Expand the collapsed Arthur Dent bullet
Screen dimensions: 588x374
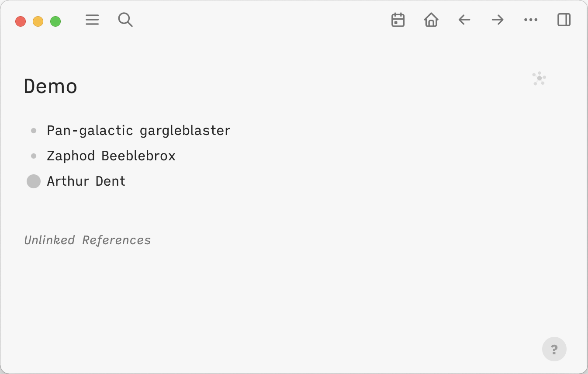click(33, 181)
